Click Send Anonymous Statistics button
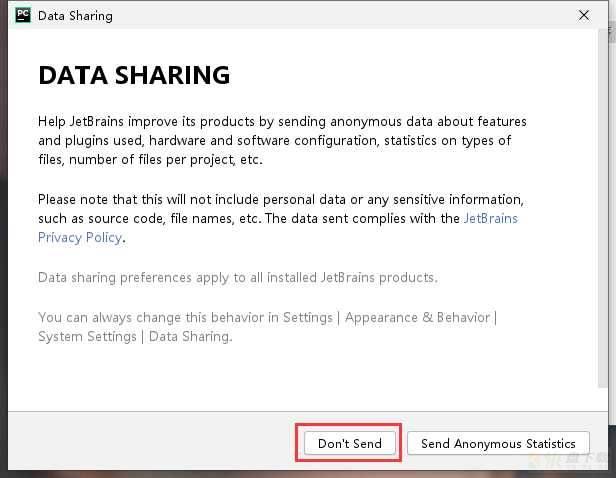 coord(498,443)
